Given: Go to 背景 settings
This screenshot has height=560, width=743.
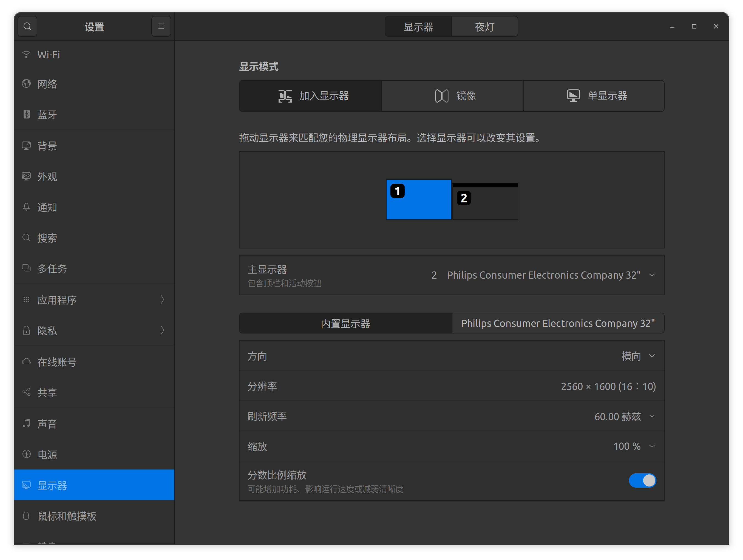Looking at the screenshot, I should (94, 146).
